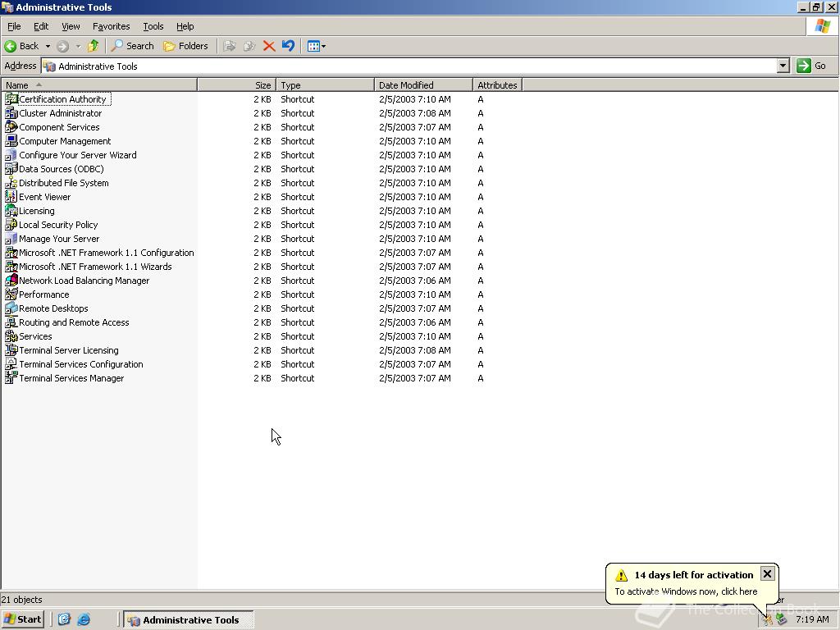Open the Help menu
The height and width of the screenshot is (630, 840).
(185, 26)
